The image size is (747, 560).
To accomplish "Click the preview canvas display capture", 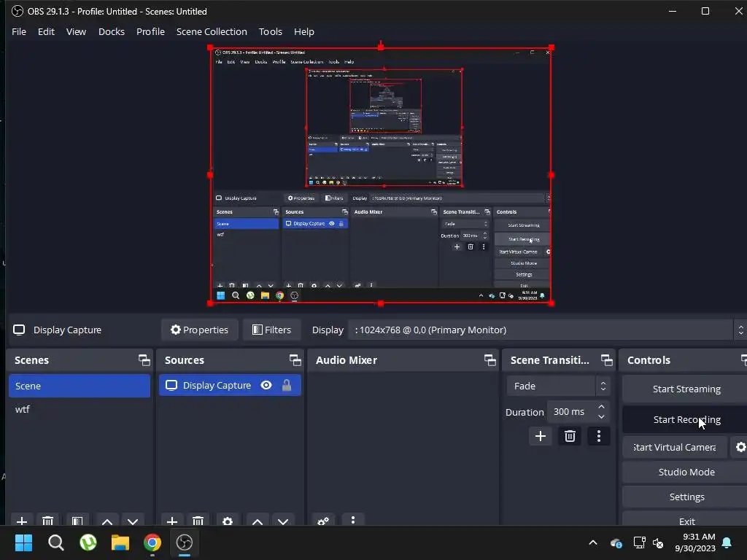I will coord(381,175).
